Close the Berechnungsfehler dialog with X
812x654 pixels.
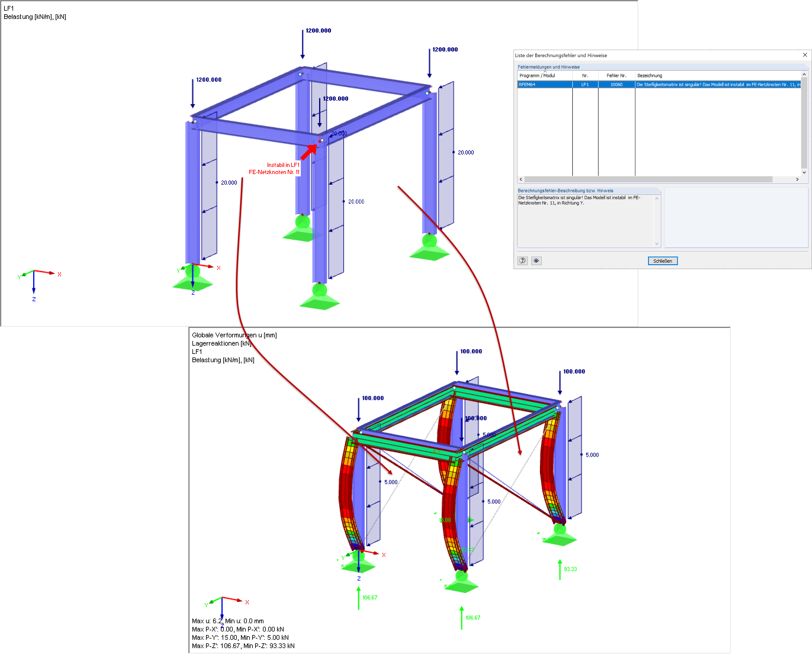coord(805,55)
